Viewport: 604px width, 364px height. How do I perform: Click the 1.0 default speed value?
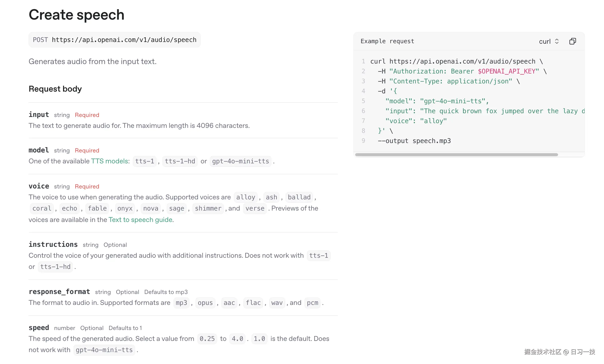click(x=259, y=338)
